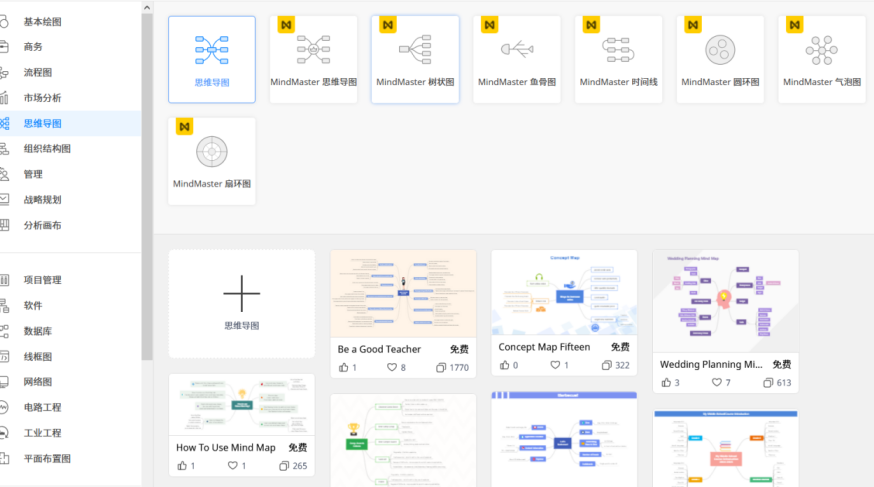This screenshot has height=487, width=874.
Task: Choose MindMaster 气泡图 template type
Action: click(822, 59)
